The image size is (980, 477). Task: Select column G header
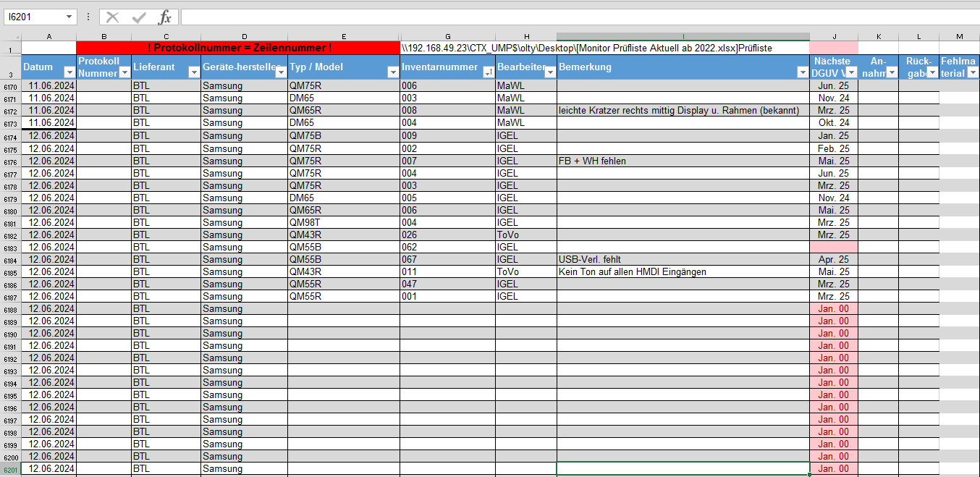[x=448, y=36]
